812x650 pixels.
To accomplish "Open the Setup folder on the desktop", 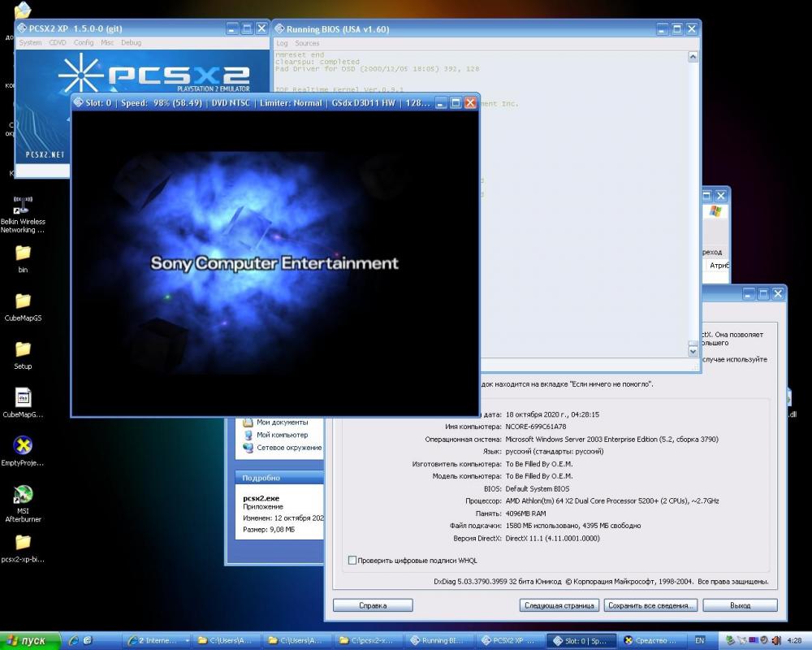I will (23, 349).
